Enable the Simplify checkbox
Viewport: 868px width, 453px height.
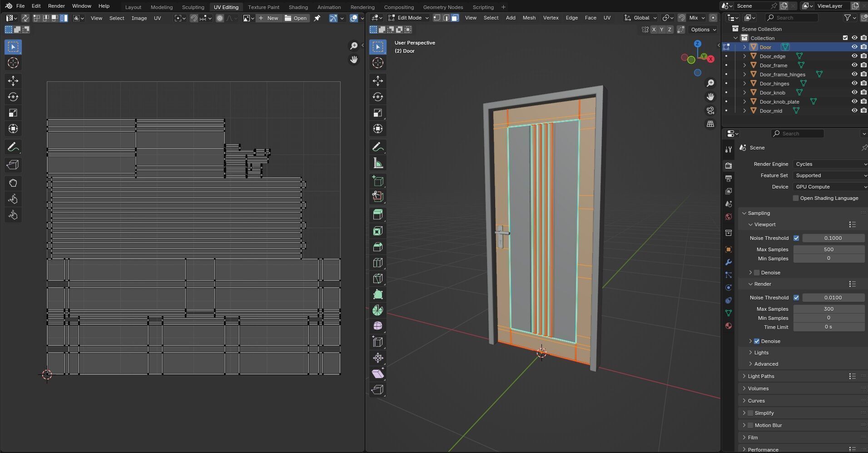pyautogui.click(x=750, y=413)
